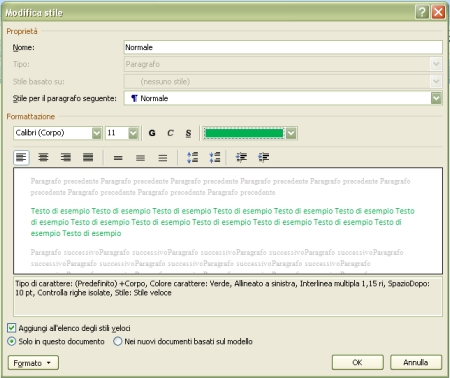Increase paragraph spacing
450x378 pixels.
[x=193, y=157]
